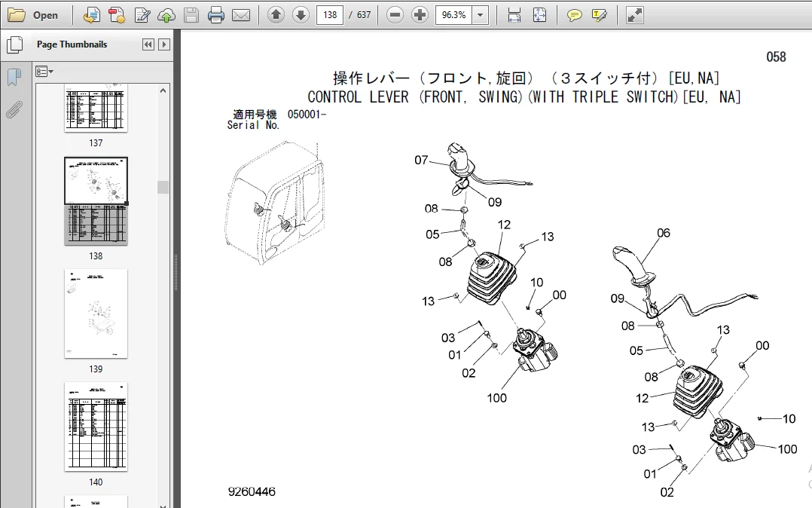Send file by email envelope icon
812x508 pixels.
[x=241, y=15]
